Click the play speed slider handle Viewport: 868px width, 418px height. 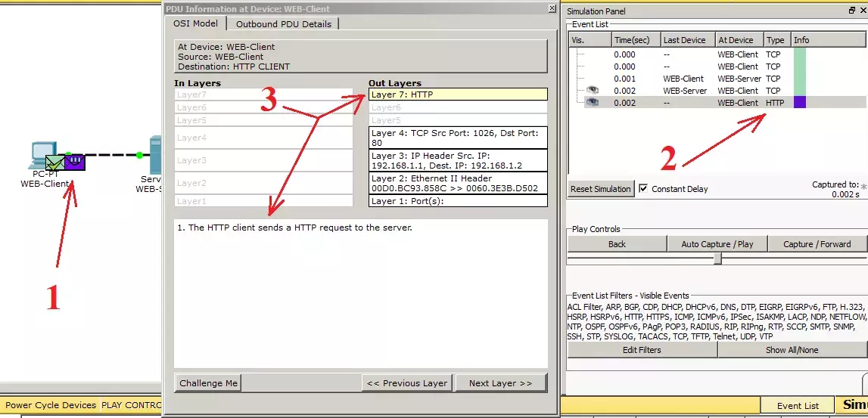point(717,259)
